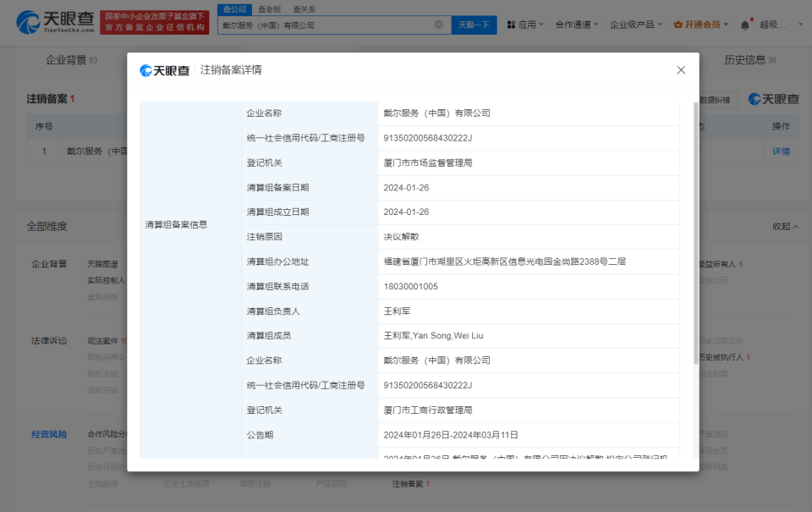Open the notification bell
The image size is (812, 512).
pos(743,24)
